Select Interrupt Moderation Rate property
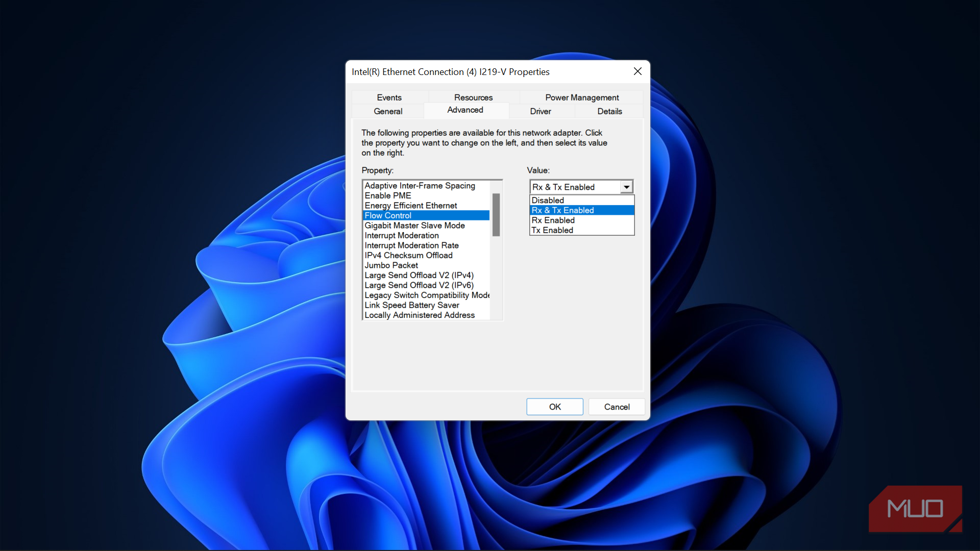 pyautogui.click(x=426, y=245)
